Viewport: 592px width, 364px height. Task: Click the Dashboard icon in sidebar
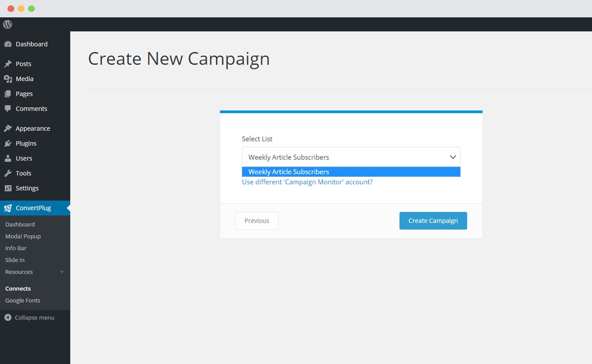8,44
